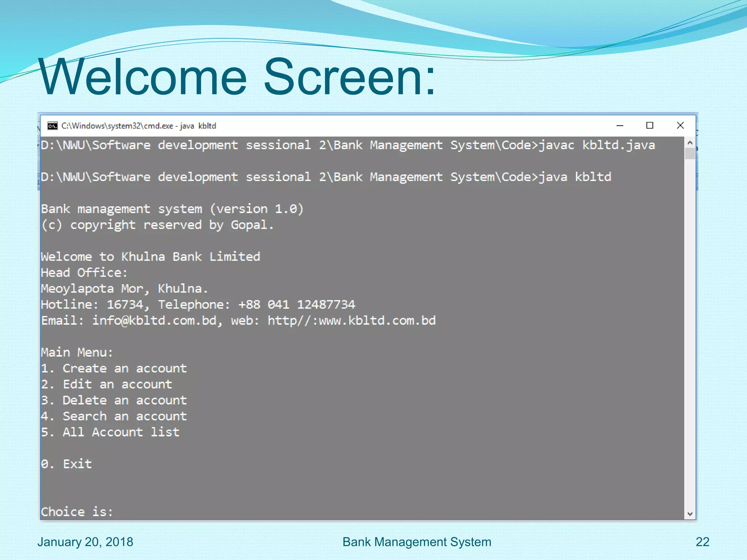Image resolution: width=747 pixels, height=560 pixels.
Task: Minimize the cmd.exe window
Action: pyautogui.click(x=620, y=126)
